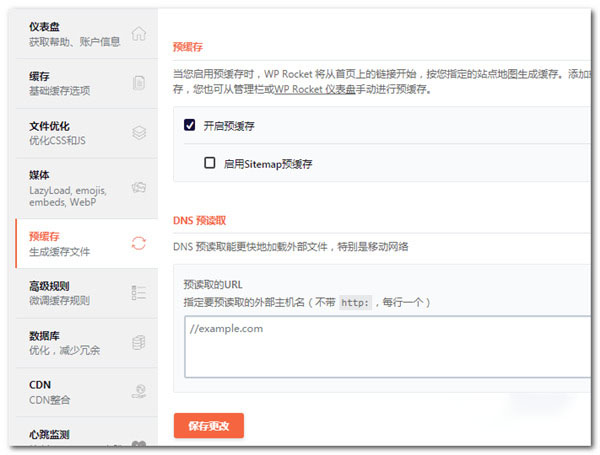The image size is (600, 455).
Task: Click the CDN globe icon
Action: pos(139,391)
